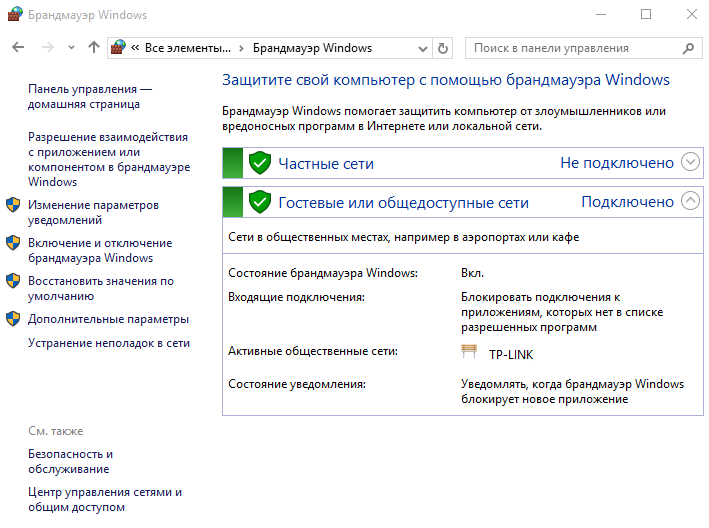
Task: Collapse the «Гостевые или общедоступные сети» chevron
Action: (690, 201)
